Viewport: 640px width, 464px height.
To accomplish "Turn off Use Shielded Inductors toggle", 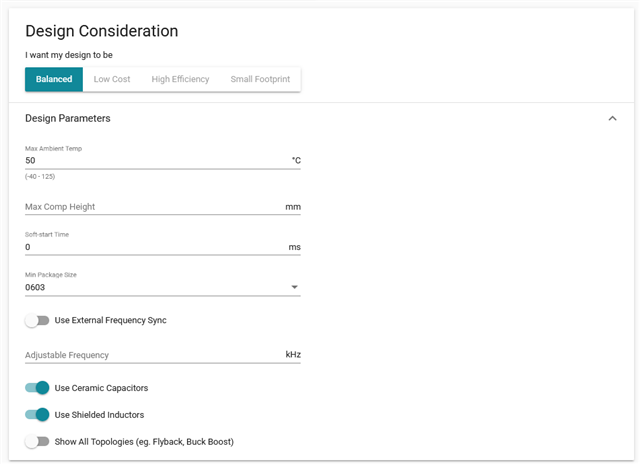I will (37, 415).
